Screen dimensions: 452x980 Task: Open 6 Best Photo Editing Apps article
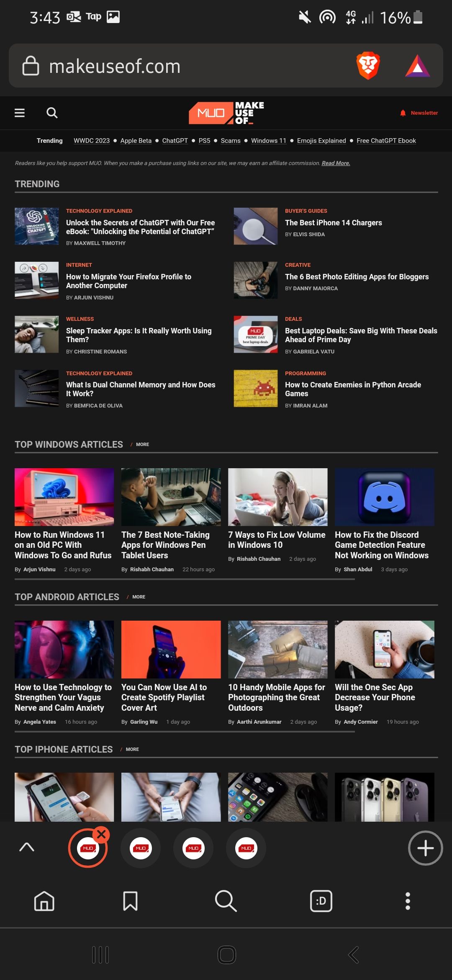pos(357,277)
